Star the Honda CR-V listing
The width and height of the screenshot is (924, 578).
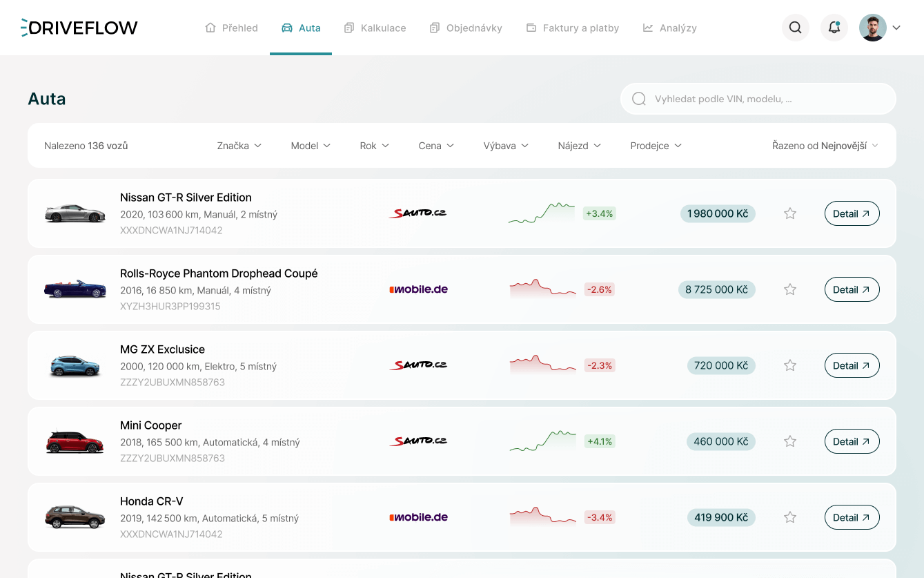coord(790,517)
